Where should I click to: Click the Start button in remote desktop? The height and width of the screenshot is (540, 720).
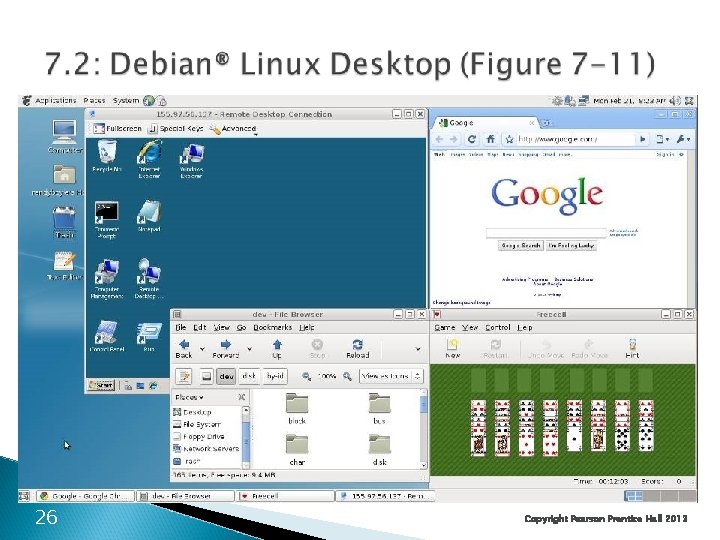pyautogui.click(x=101, y=385)
